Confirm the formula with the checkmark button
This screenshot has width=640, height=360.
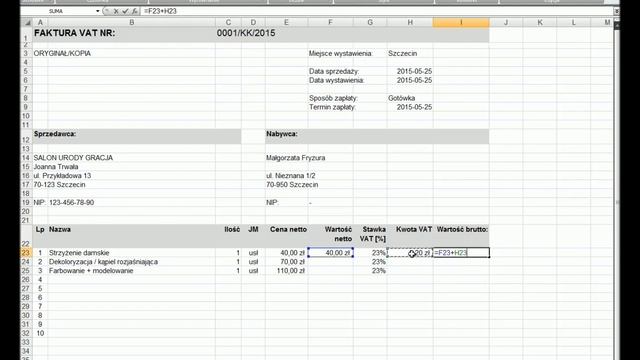[x=125, y=11]
